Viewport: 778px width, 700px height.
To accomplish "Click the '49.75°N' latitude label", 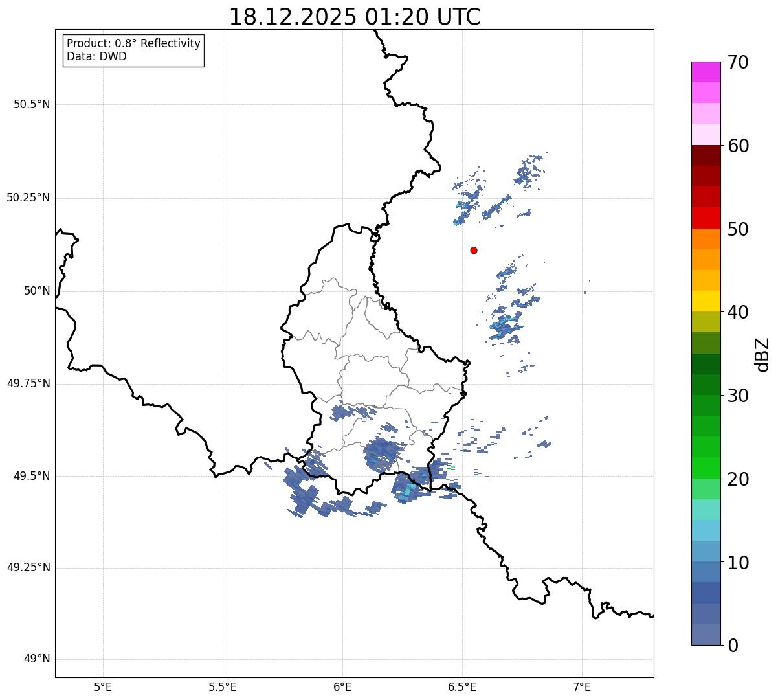I will [28, 383].
